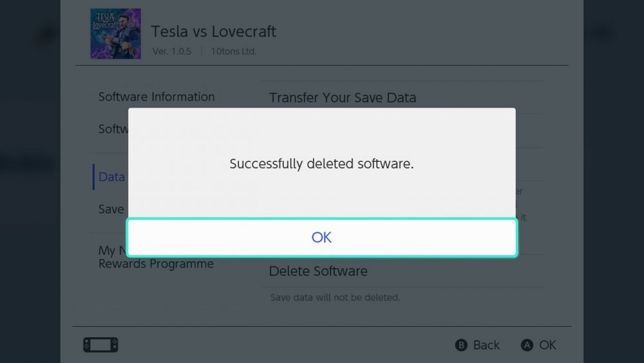Image resolution: width=644 pixels, height=363 pixels.
Task: Click the Save data will not be deleted note
Action: click(x=335, y=297)
